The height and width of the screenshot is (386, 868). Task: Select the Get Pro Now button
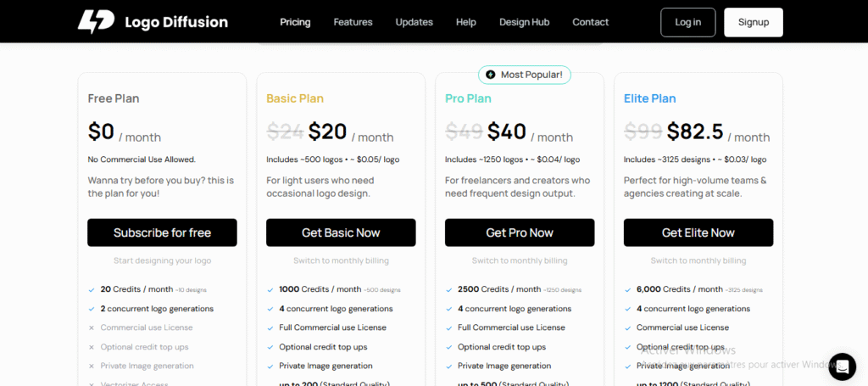point(520,232)
